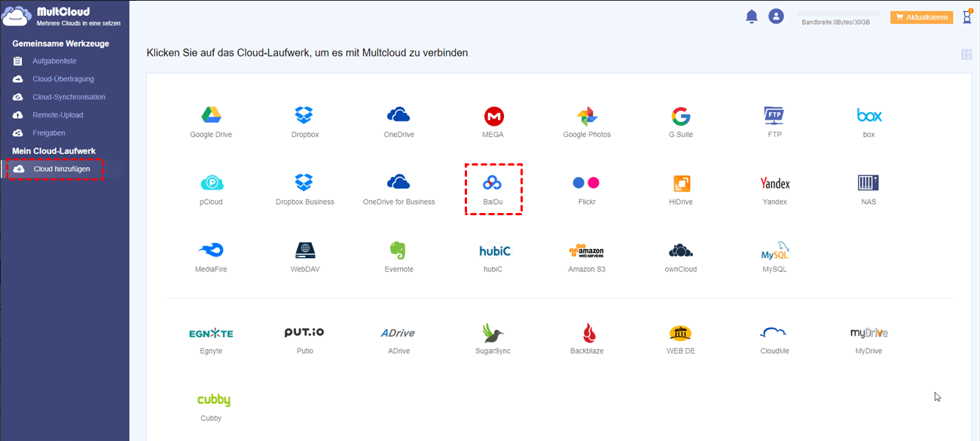Add Egnyte cloud service

(211, 333)
